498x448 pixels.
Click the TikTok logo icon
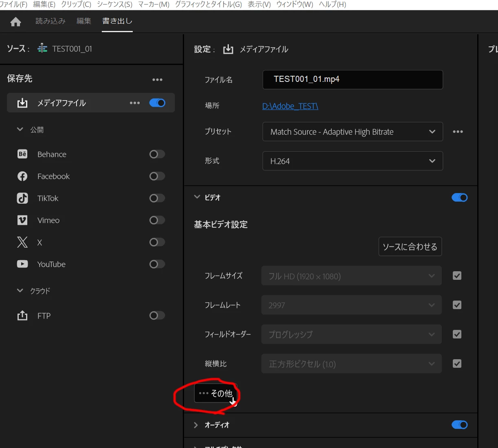[22, 198]
